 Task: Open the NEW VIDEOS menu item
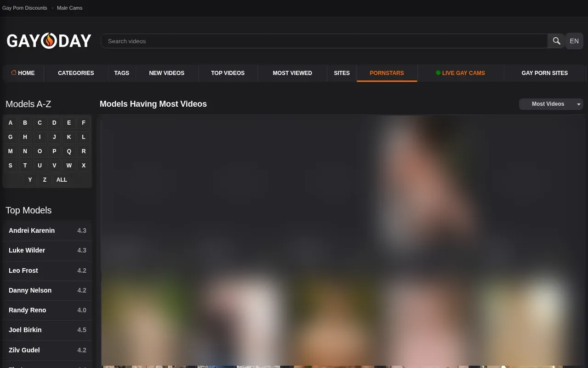tap(167, 73)
